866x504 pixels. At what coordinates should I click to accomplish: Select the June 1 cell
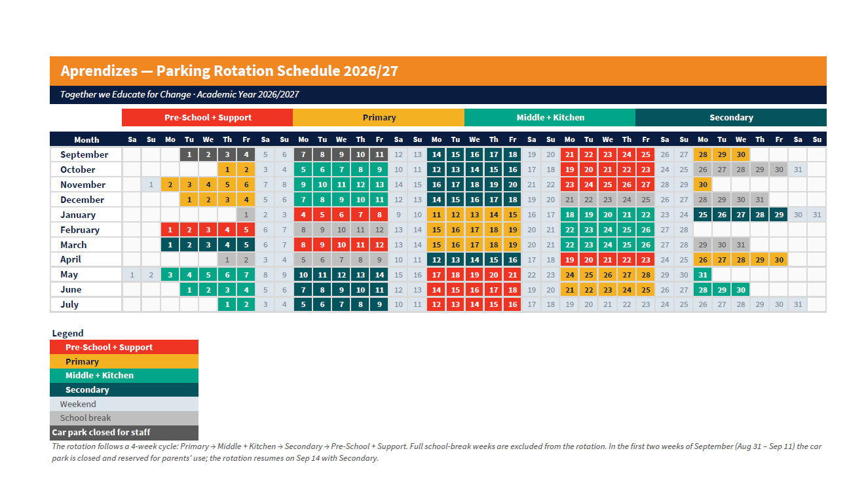pyautogui.click(x=189, y=289)
